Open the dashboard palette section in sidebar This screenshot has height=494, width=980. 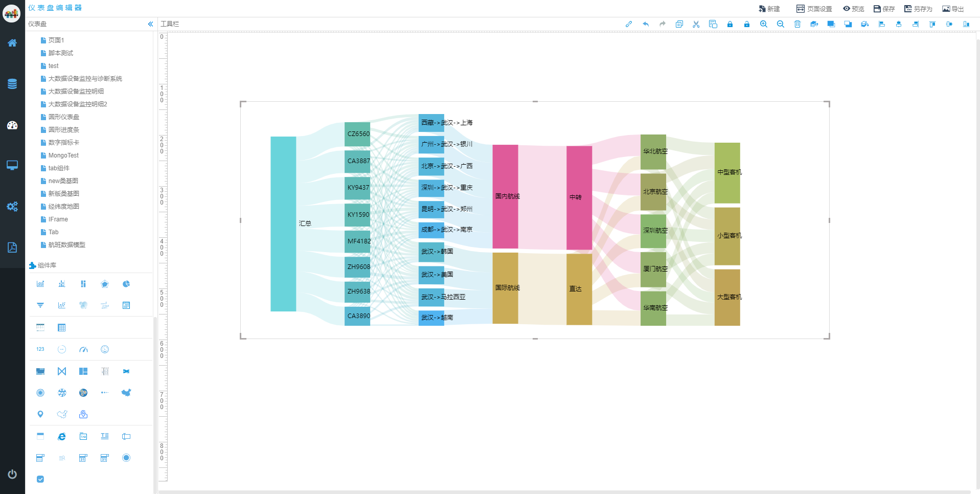12,125
